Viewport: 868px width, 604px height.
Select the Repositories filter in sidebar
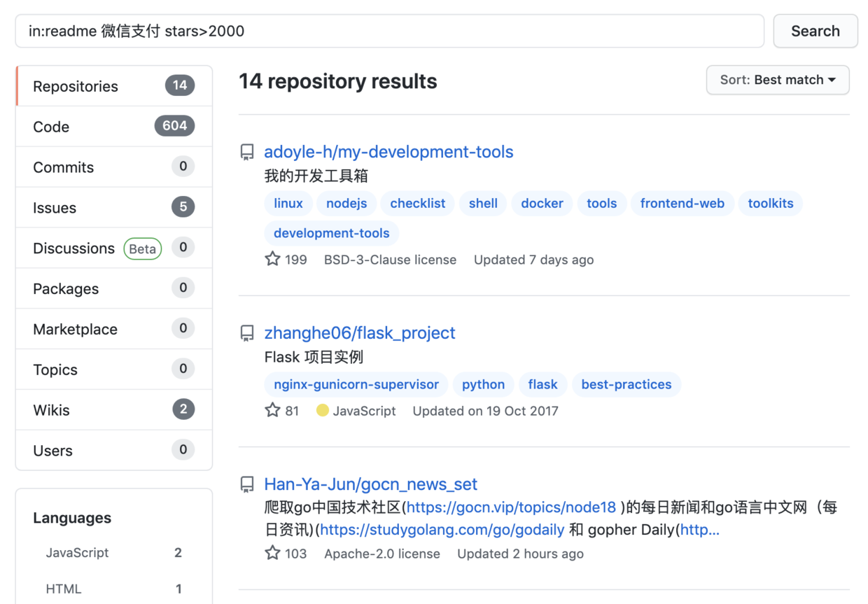[x=114, y=86]
